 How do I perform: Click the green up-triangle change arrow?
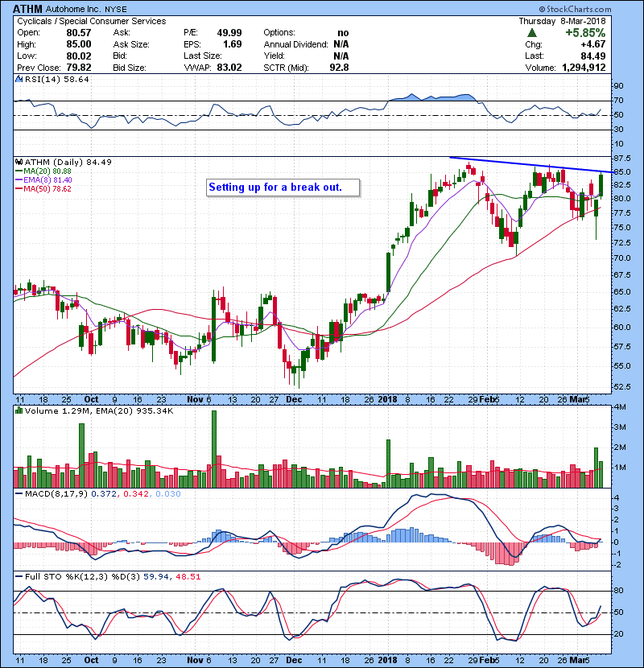(531, 33)
